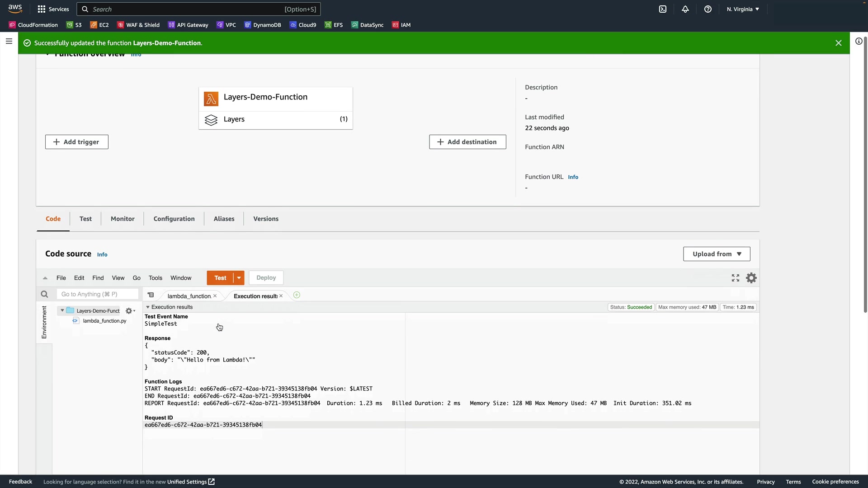Open the IDE settings gear
Image resolution: width=868 pixels, height=488 pixels.
click(x=751, y=278)
